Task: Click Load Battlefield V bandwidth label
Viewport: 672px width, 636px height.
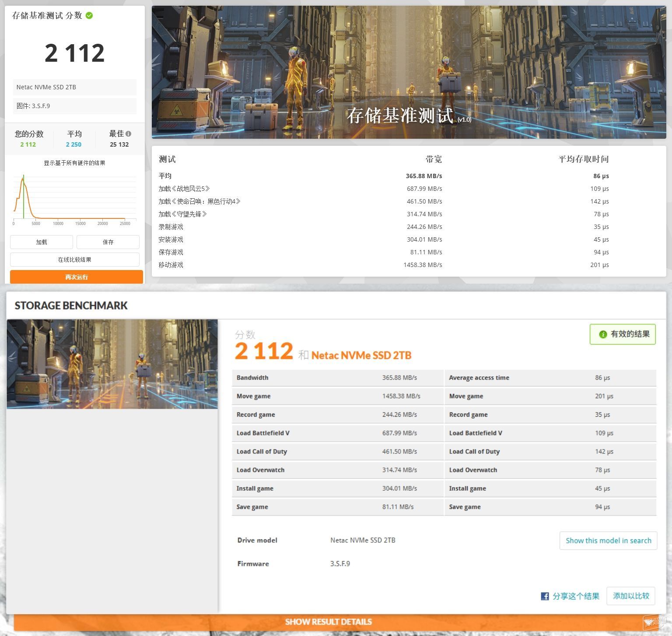Action: pyautogui.click(x=263, y=433)
